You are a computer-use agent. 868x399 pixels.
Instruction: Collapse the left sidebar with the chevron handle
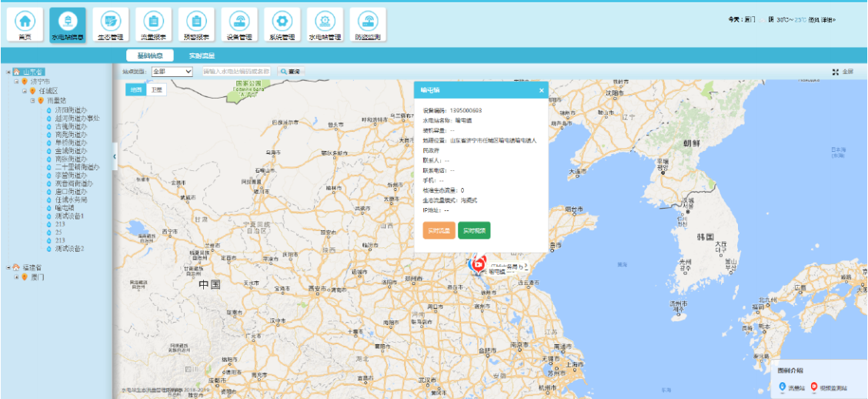pos(115,157)
